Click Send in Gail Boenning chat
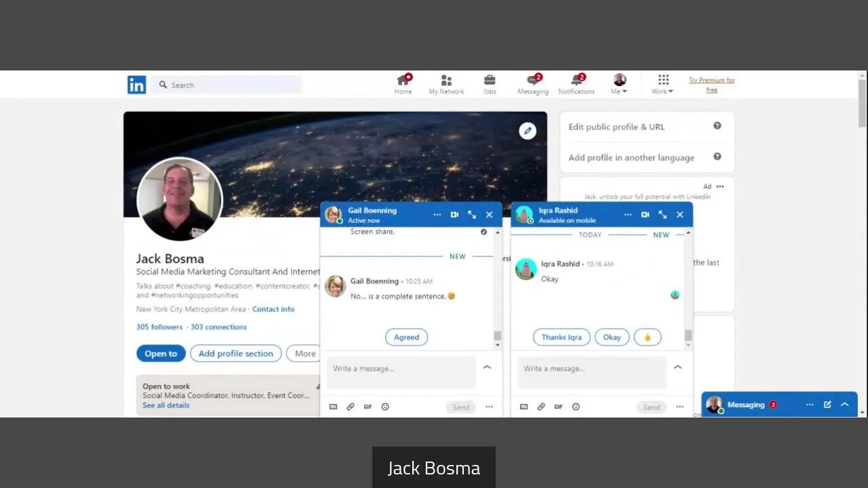 tap(461, 407)
